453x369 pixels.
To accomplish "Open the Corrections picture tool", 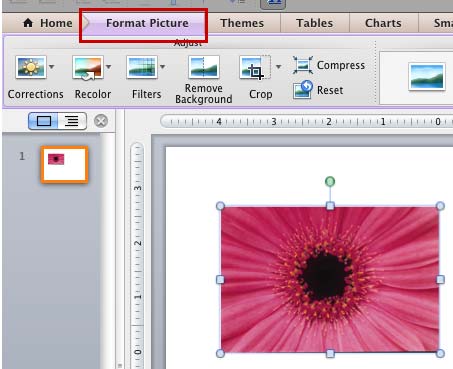I will [x=31, y=67].
